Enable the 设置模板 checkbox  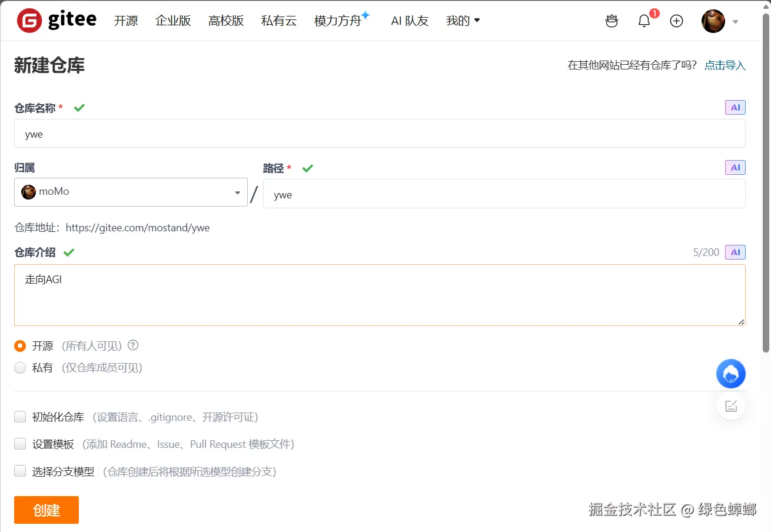click(20, 444)
